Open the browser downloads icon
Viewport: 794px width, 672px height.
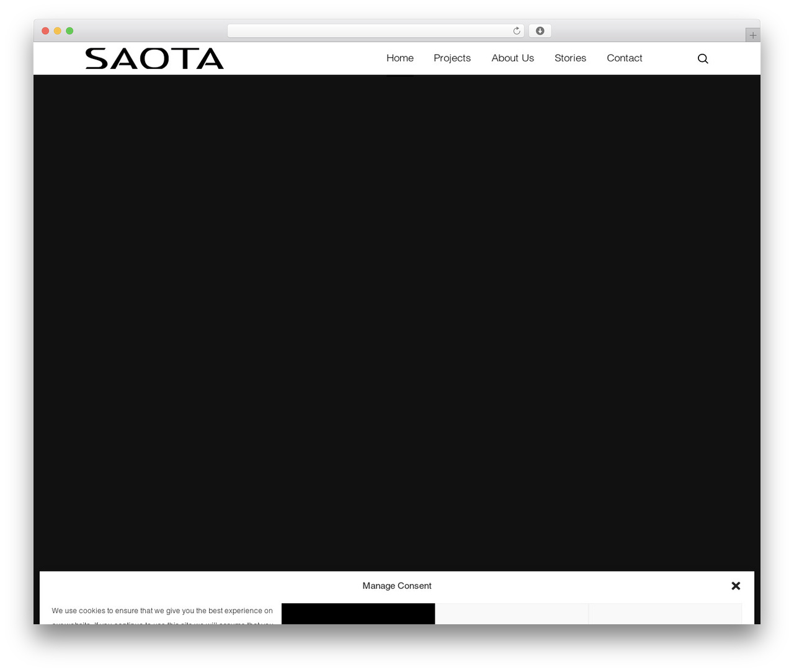click(540, 31)
